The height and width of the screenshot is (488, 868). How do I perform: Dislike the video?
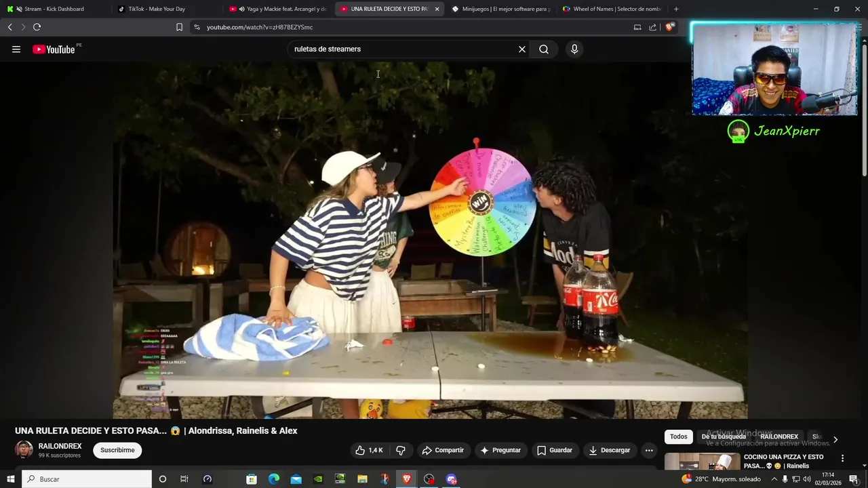(x=400, y=450)
